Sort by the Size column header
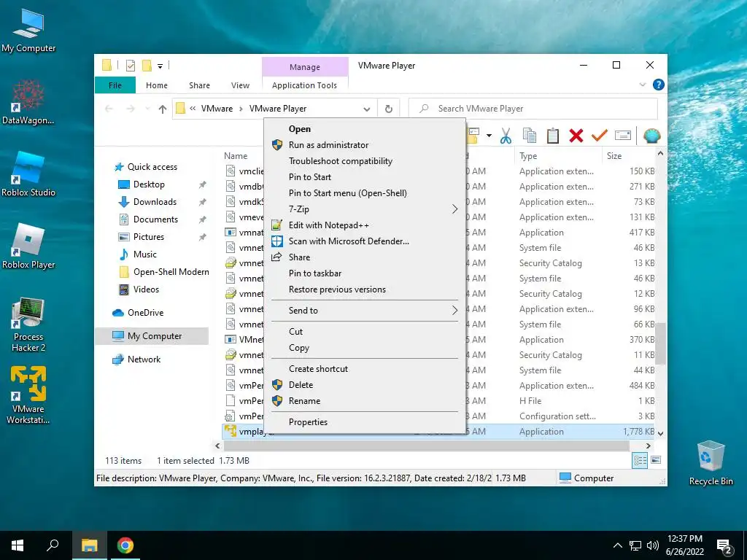This screenshot has height=560, width=747. (628, 156)
